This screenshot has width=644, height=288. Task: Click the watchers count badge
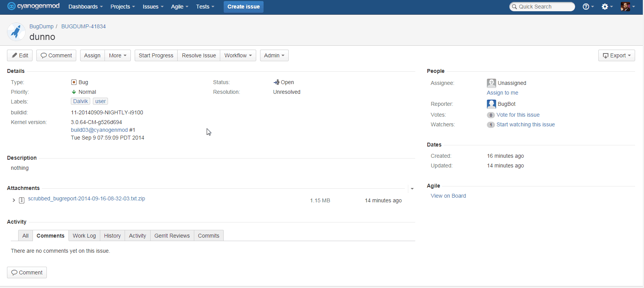click(x=491, y=125)
